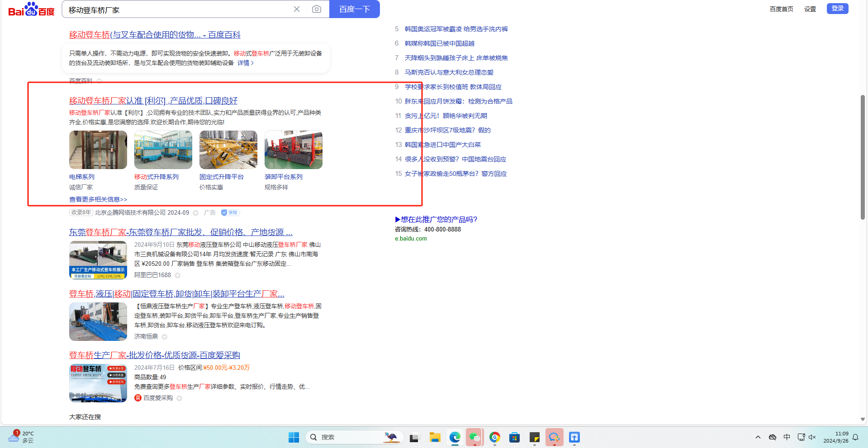
Task: Open the e.baidu.com link
Action: (411, 239)
